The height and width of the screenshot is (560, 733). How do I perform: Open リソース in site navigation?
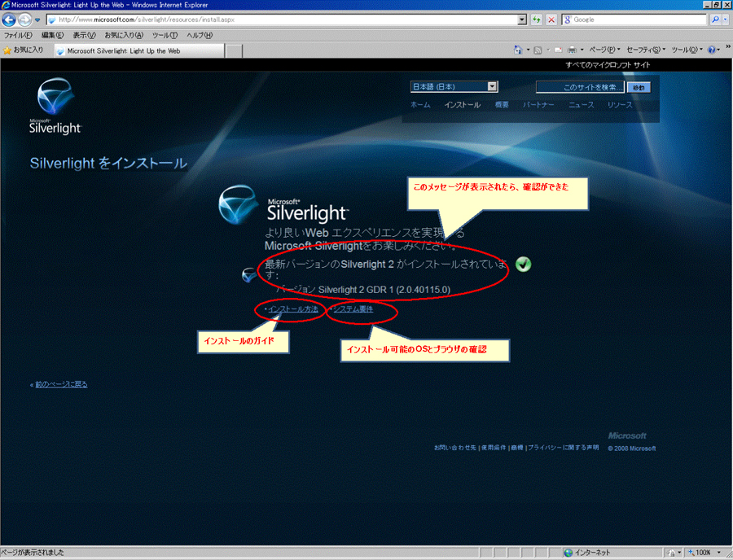click(620, 105)
